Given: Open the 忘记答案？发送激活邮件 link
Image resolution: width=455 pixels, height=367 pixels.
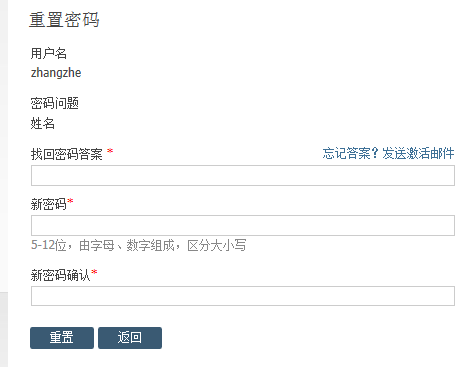Looking at the screenshot, I should [x=388, y=153].
